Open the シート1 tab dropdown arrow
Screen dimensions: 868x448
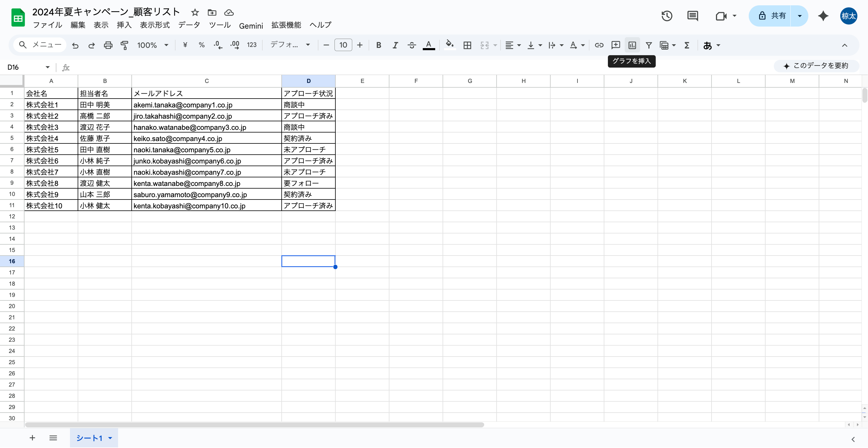point(110,438)
